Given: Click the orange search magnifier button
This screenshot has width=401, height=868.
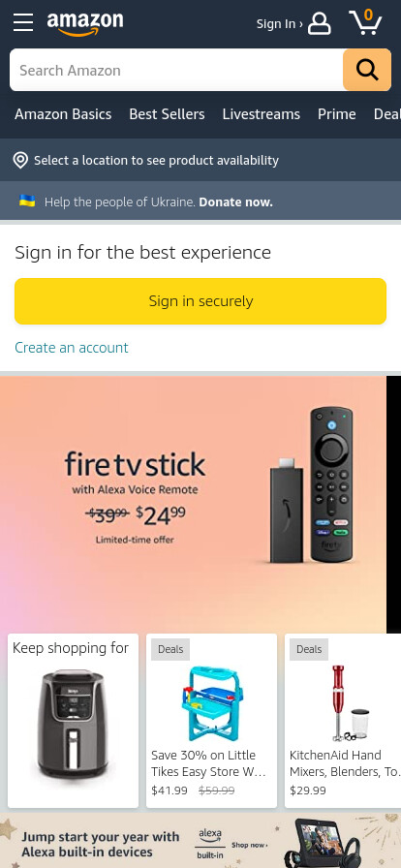Looking at the screenshot, I should pyautogui.click(x=367, y=70).
